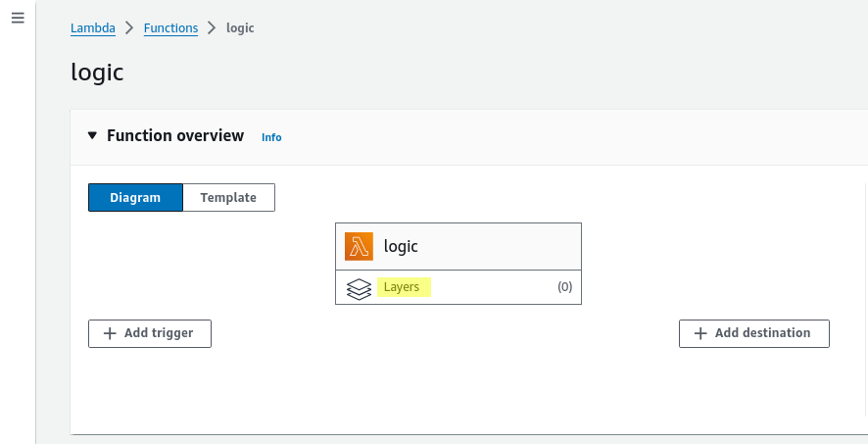
Task: Open the Info link beside Function overview
Action: pos(271,137)
